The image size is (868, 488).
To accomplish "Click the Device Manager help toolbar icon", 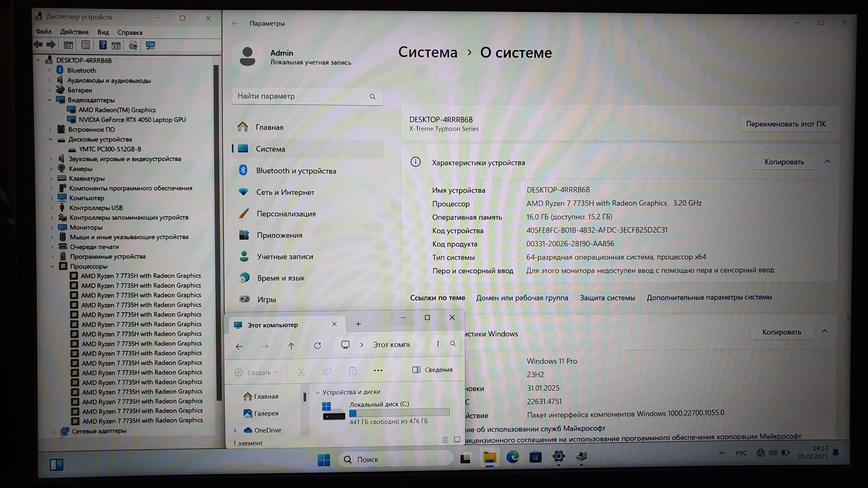I will pos(103,45).
